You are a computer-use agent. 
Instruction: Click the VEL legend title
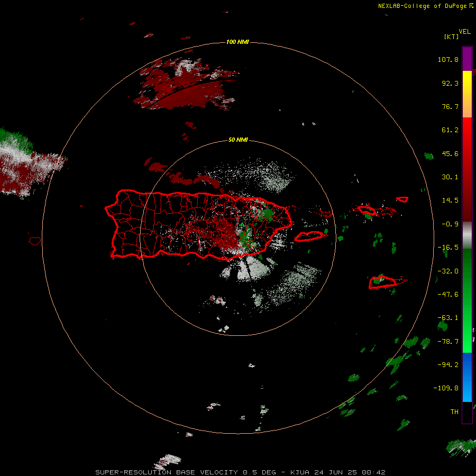[464, 32]
